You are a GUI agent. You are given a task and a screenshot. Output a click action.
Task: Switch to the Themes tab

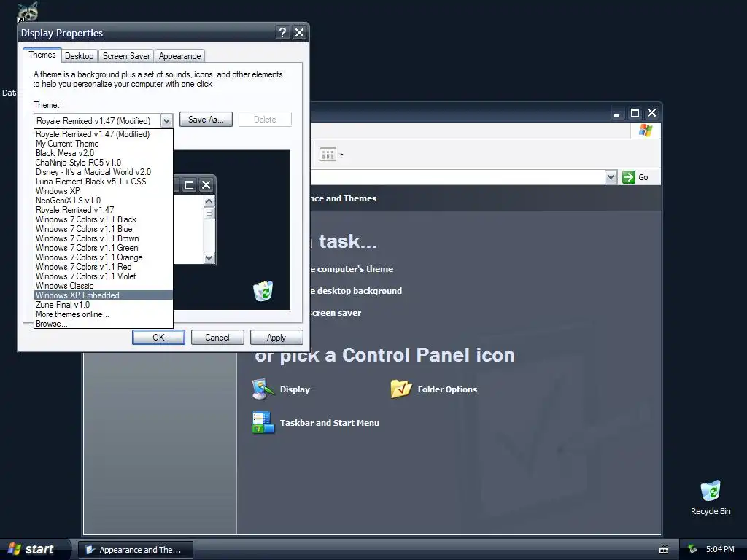coord(42,55)
